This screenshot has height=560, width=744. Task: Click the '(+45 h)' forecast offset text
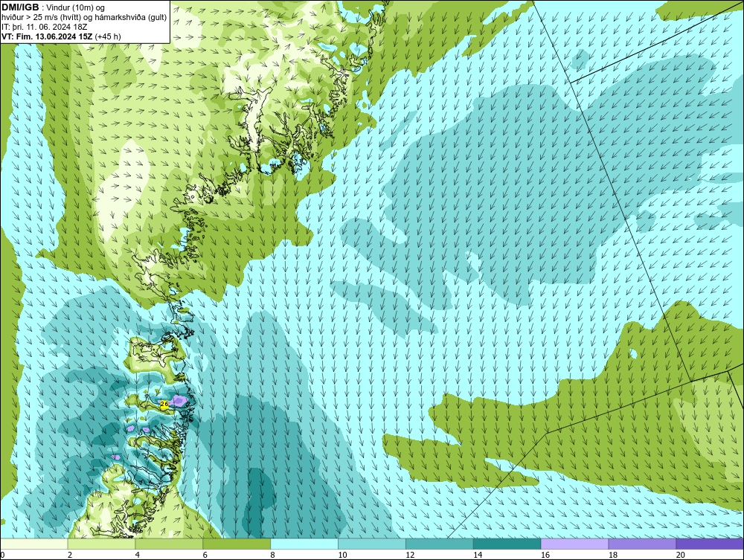[x=108, y=36]
